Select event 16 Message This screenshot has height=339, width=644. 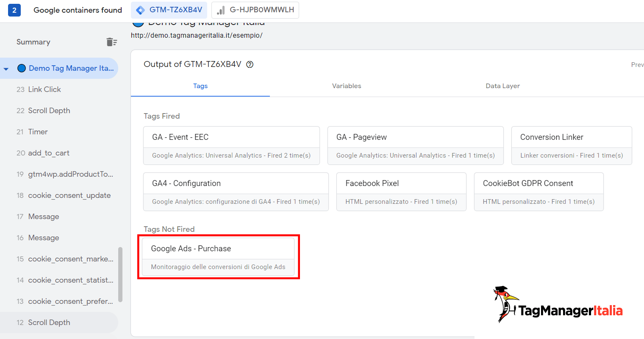pyautogui.click(x=59, y=238)
